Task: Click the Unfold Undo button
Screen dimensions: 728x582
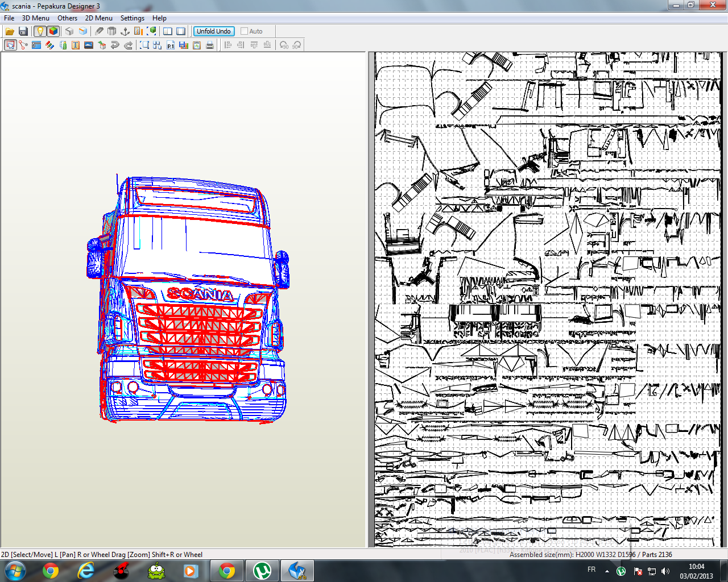Action: [x=214, y=31]
